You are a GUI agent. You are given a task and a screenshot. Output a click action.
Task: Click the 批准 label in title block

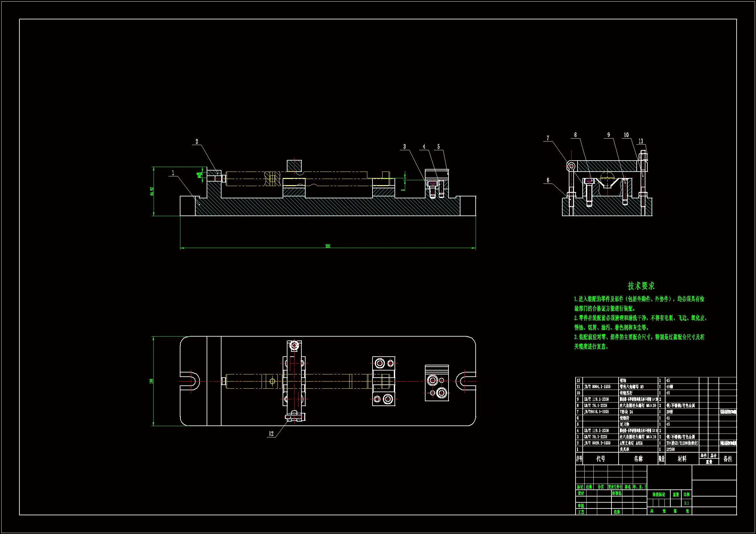(617, 512)
